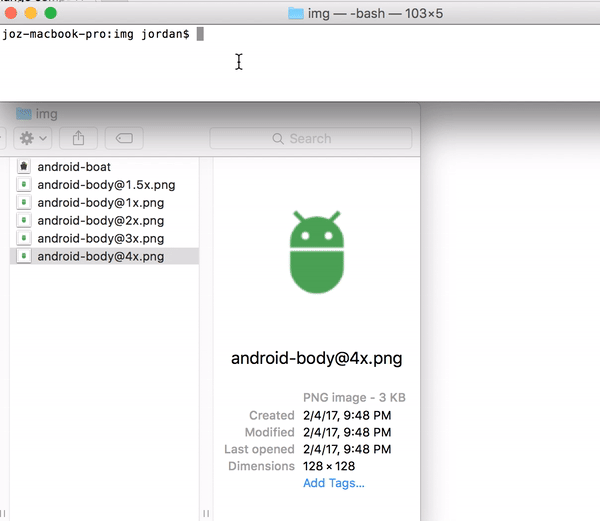Minimize the Terminal window with yellow button

click(31, 13)
